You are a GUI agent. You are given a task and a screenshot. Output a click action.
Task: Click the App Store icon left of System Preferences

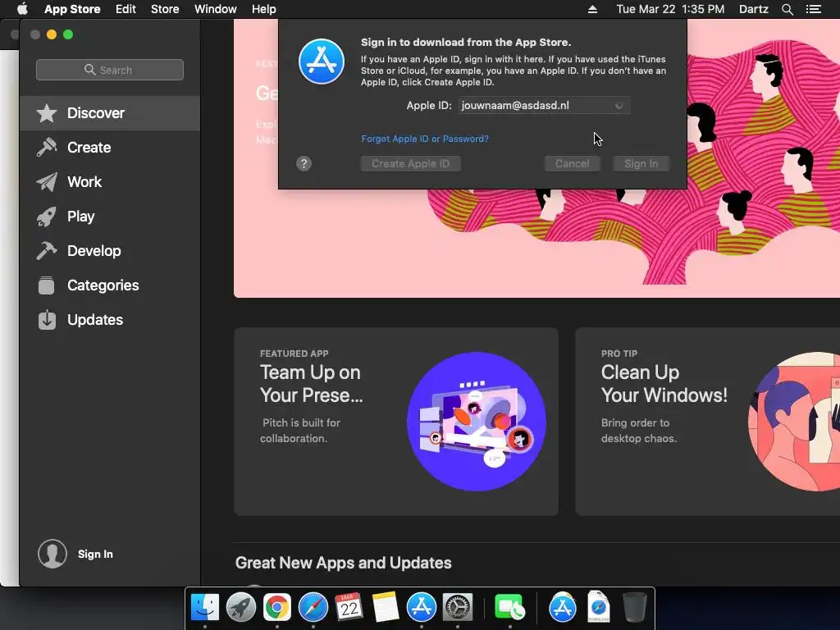tap(422, 608)
